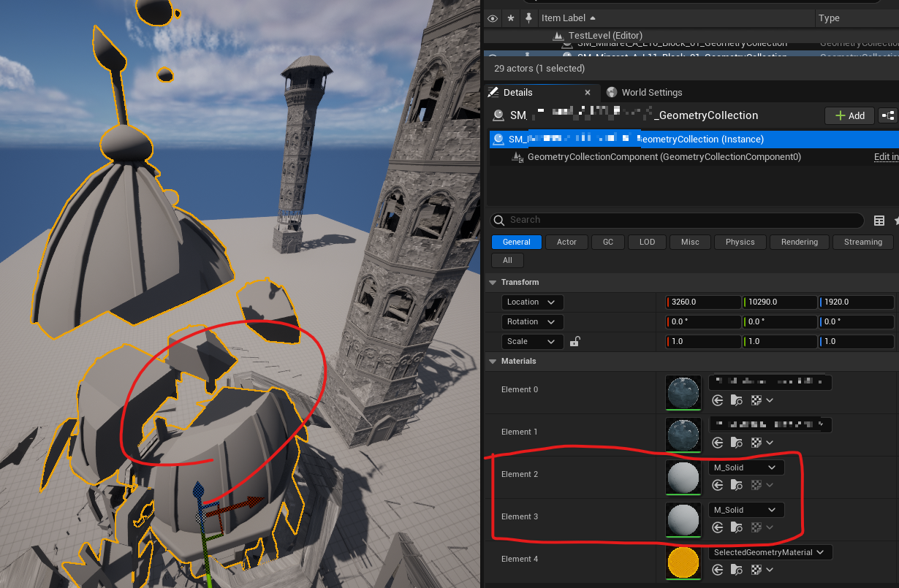Click the Details search field
Screen dimensions: 899x588
point(678,220)
